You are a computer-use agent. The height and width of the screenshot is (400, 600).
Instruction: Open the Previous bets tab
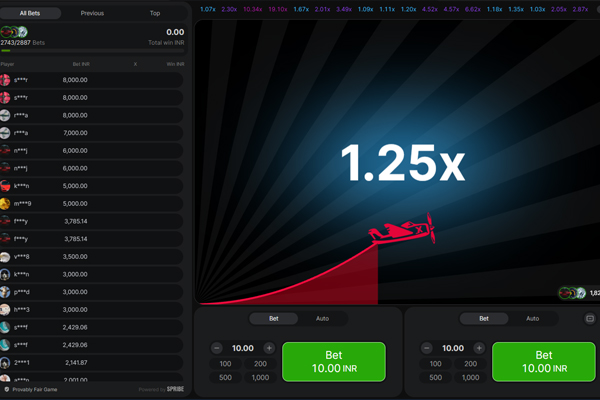[x=92, y=13]
